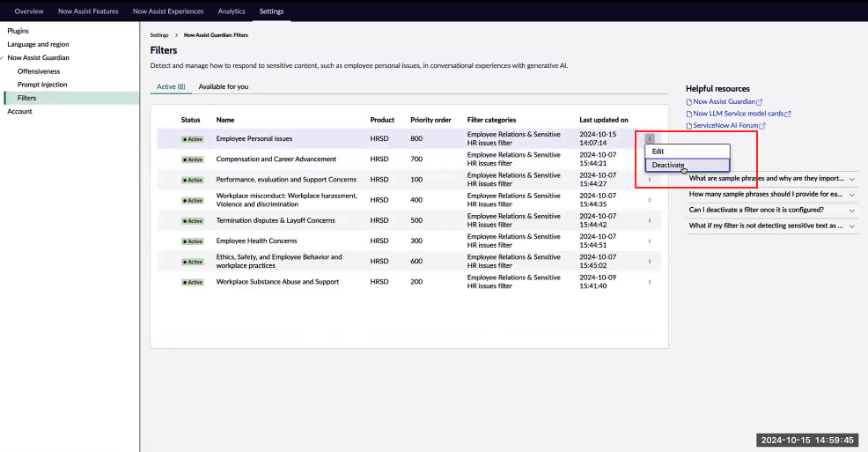
Task: Click the Active badge for Compensation and Career Advancement
Action: pos(193,159)
